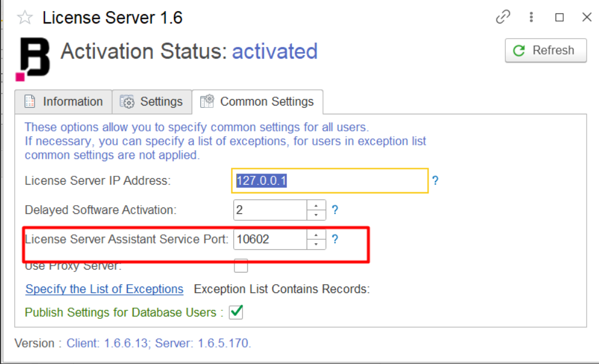Click the black B application logo

33,59
